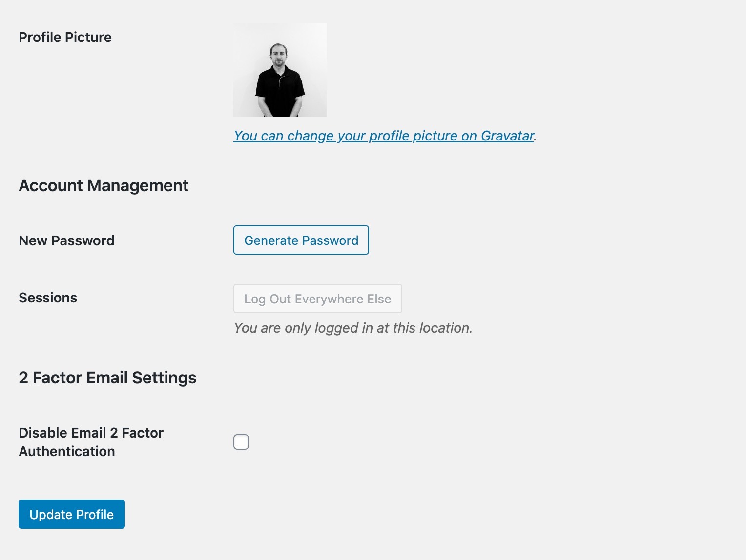Click the New Password field label
Viewport: 746px width, 560px height.
66,240
